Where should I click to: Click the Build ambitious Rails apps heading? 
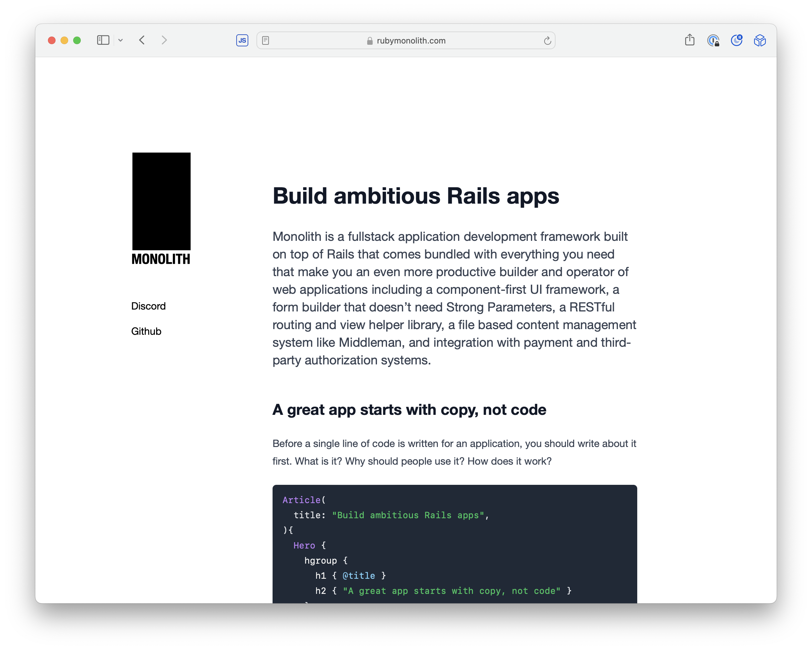point(416,196)
